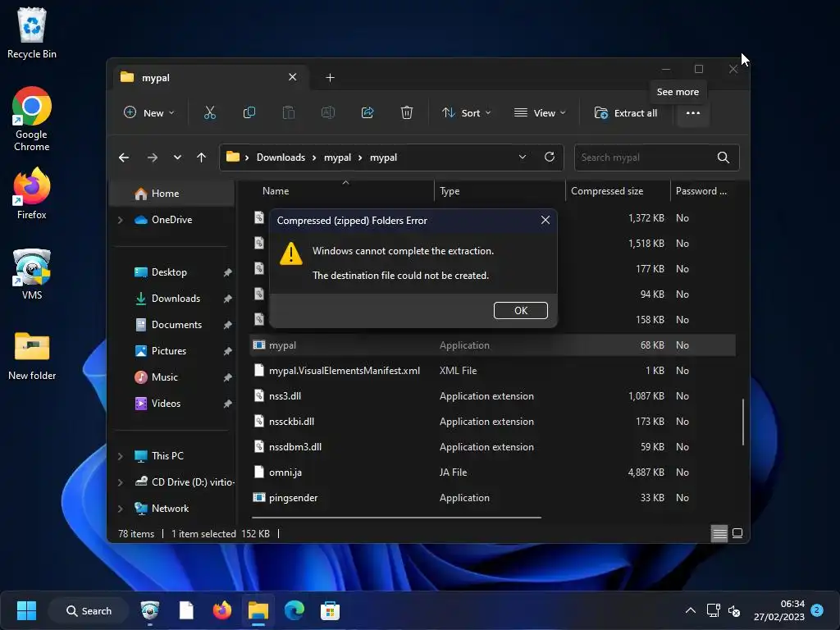Screen dimensions: 840x630
Task: Click first mypal breadcrumb segment
Action: coord(337,157)
